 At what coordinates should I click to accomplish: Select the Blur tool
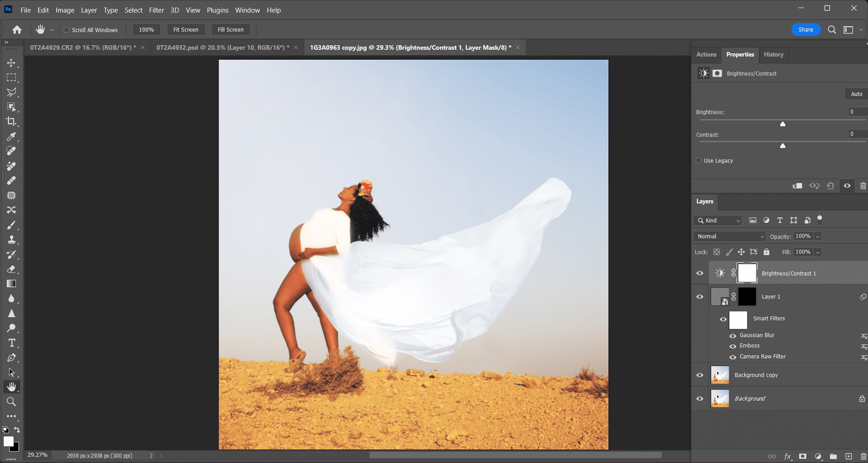[11, 299]
